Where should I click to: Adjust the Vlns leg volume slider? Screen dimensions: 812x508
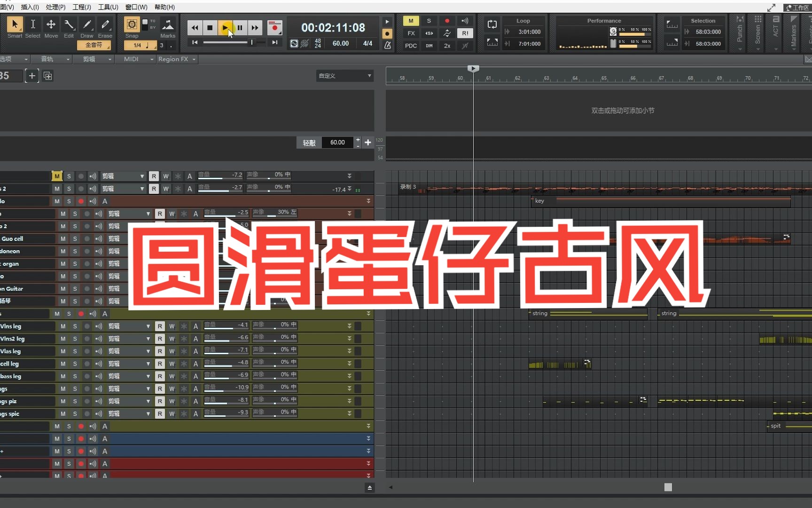click(x=226, y=325)
